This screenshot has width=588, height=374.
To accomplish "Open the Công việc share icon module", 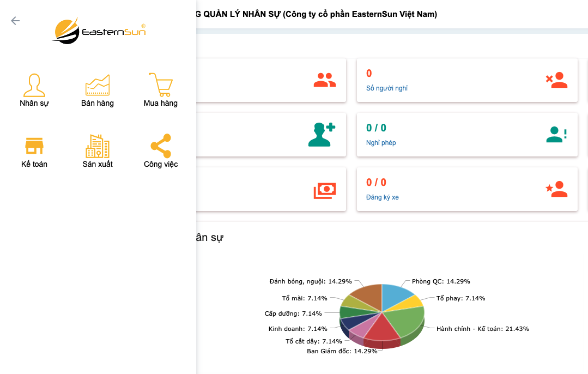I will 161,151.
